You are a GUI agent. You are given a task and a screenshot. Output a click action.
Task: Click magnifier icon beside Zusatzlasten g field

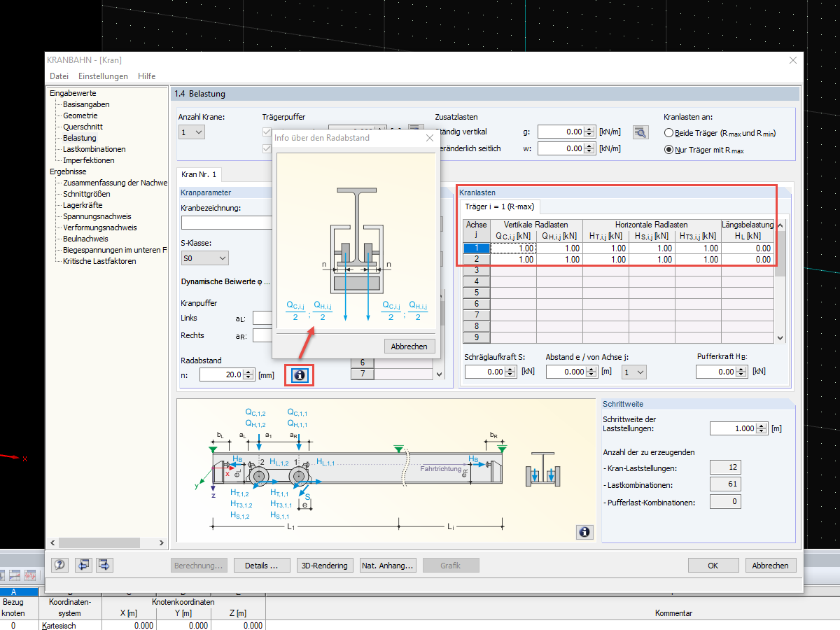[640, 132]
